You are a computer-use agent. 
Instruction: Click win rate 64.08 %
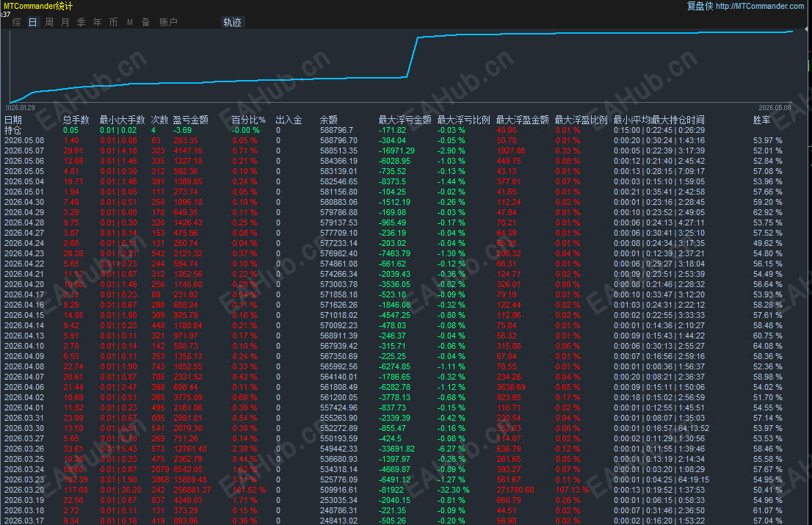pos(767,347)
